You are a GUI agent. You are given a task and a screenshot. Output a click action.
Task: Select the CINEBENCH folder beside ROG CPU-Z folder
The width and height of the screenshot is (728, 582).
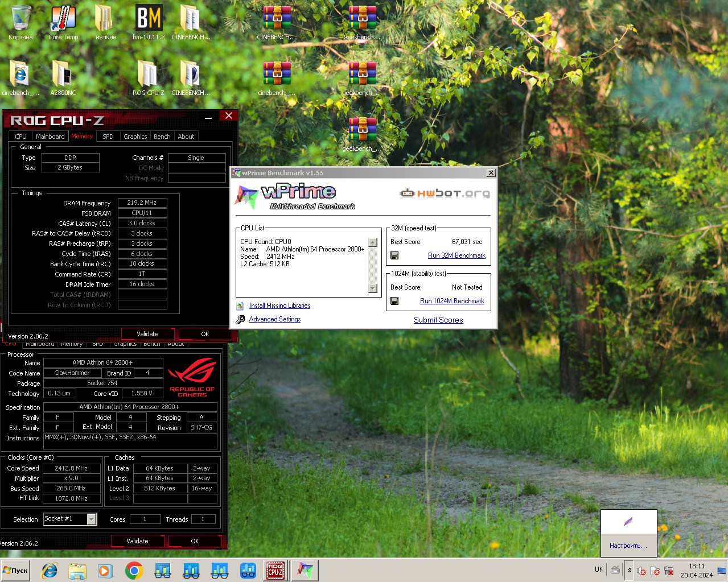(191, 79)
